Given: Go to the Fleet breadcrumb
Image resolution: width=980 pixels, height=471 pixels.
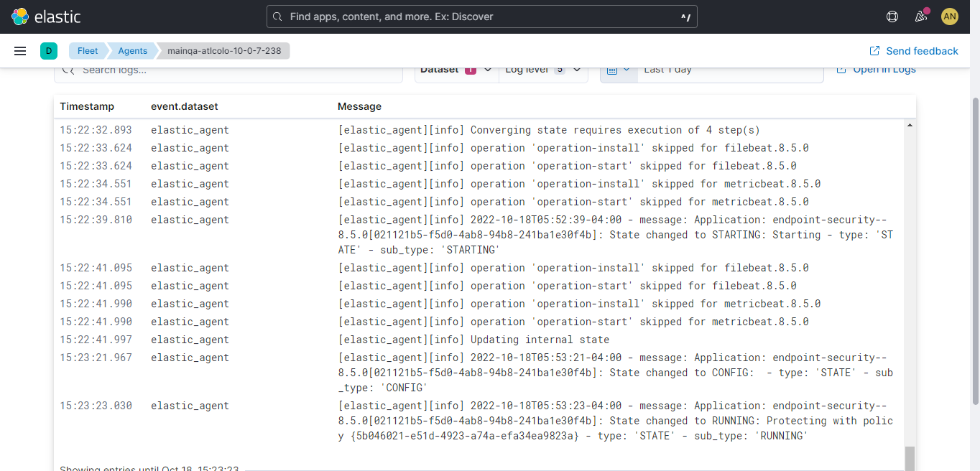Looking at the screenshot, I should pyautogui.click(x=88, y=51).
